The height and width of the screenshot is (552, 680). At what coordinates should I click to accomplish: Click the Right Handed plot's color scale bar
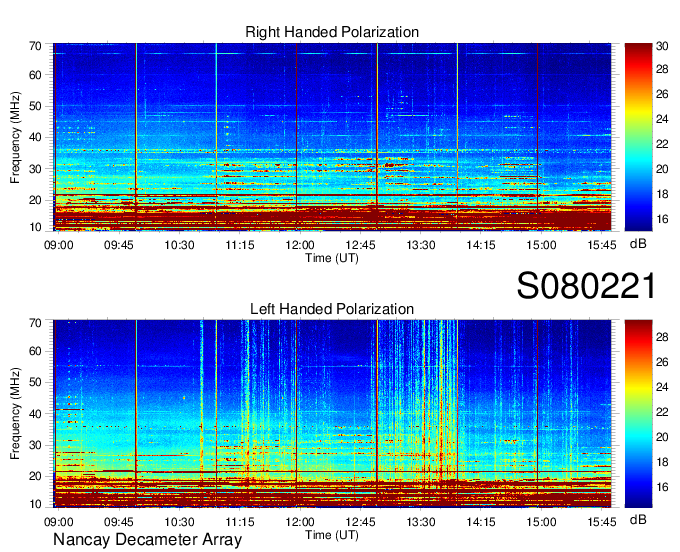coord(638,137)
